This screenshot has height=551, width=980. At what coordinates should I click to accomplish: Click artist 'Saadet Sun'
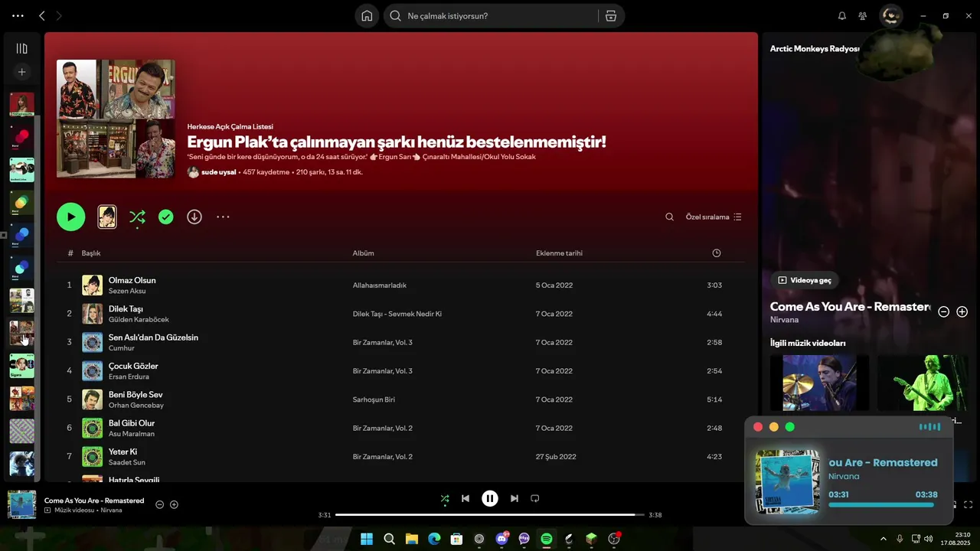pyautogui.click(x=127, y=462)
